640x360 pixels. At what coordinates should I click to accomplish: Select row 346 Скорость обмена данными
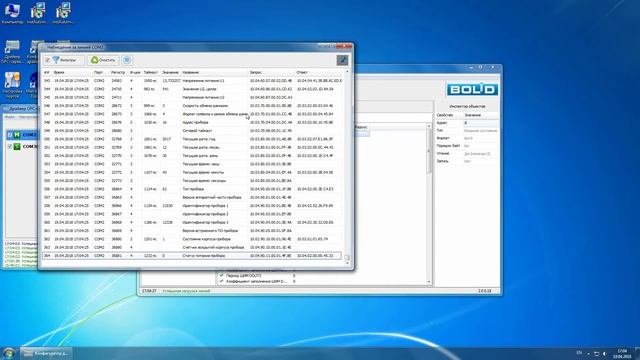(192, 106)
